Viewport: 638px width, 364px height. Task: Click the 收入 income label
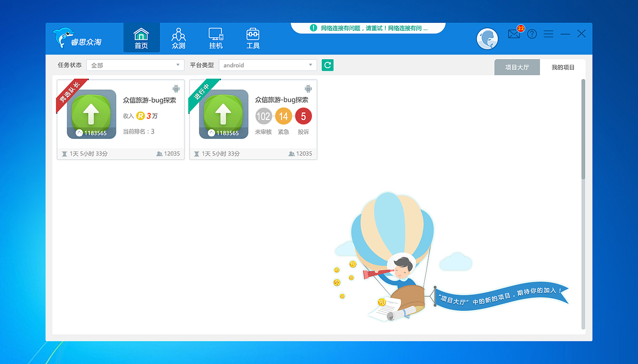(x=129, y=116)
